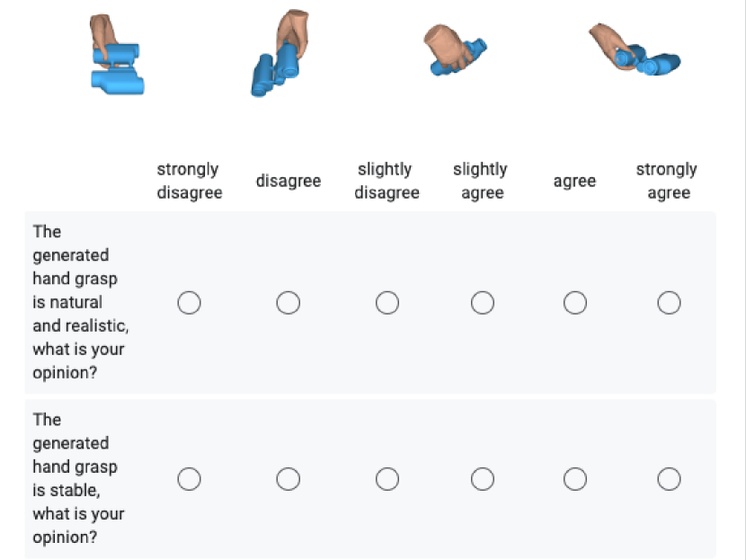
Task: Click the 'strongly disagree' column header
Action: coord(190,181)
